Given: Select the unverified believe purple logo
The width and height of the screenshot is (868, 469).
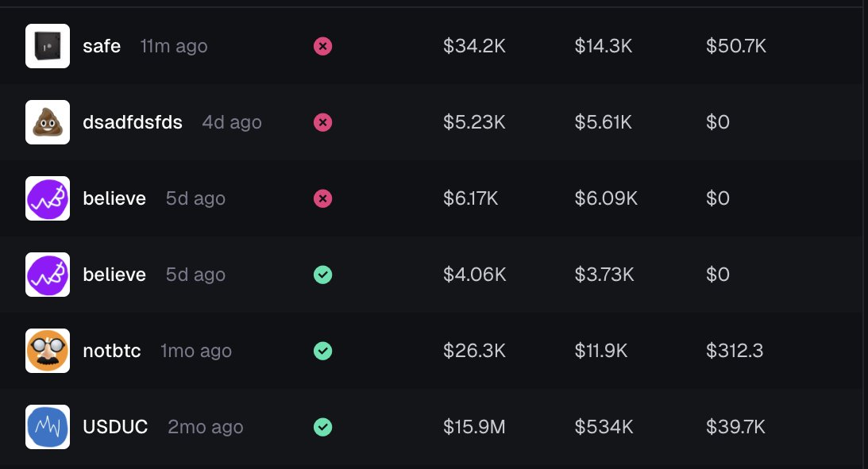Looking at the screenshot, I should click(x=48, y=198).
